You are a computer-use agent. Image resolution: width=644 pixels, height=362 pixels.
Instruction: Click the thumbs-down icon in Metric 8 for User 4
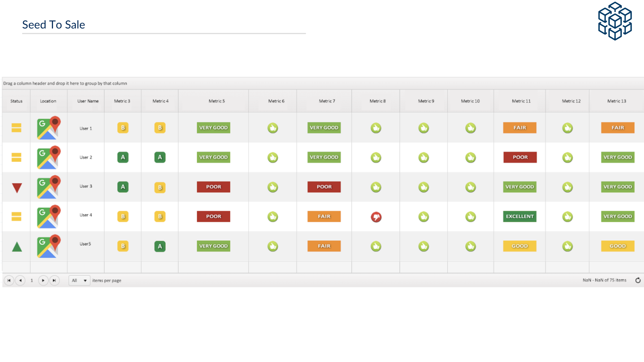tap(375, 216)
